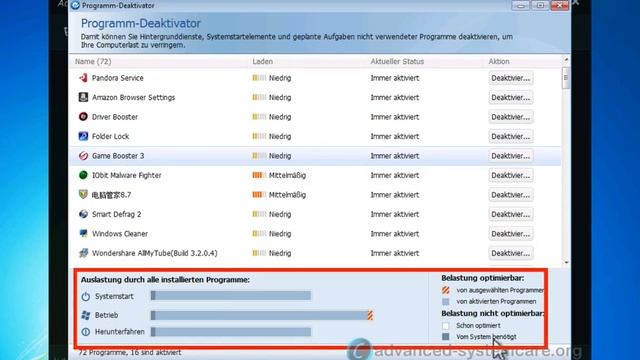Click Pandora Service low load indicator
The height and width of the screenshot is (360, 640).
pos(259,78)
